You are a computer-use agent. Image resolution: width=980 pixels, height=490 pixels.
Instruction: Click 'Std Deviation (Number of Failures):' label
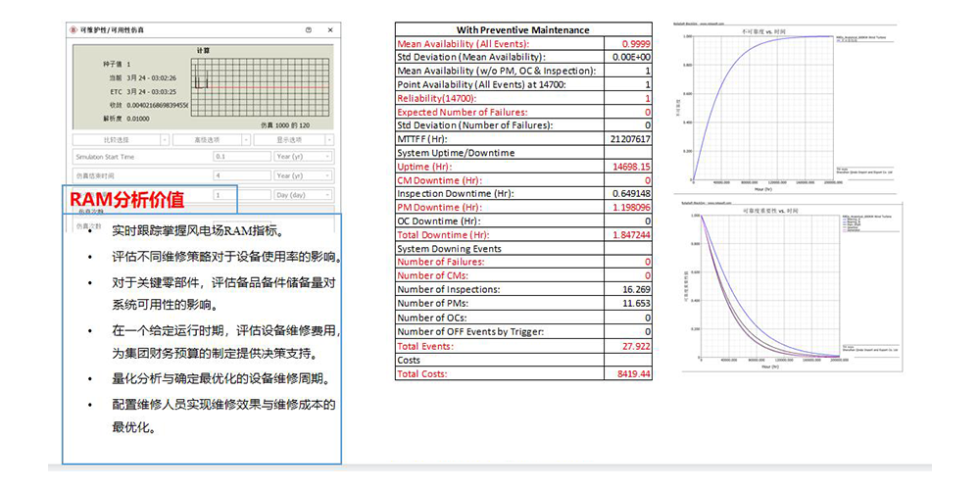(475, 125)
